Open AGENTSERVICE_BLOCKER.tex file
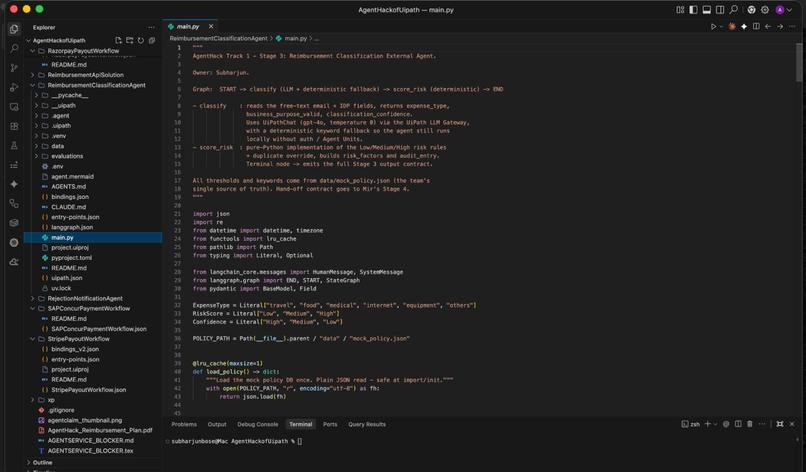Viewport: 806px width, 472px height. [90, 451]
